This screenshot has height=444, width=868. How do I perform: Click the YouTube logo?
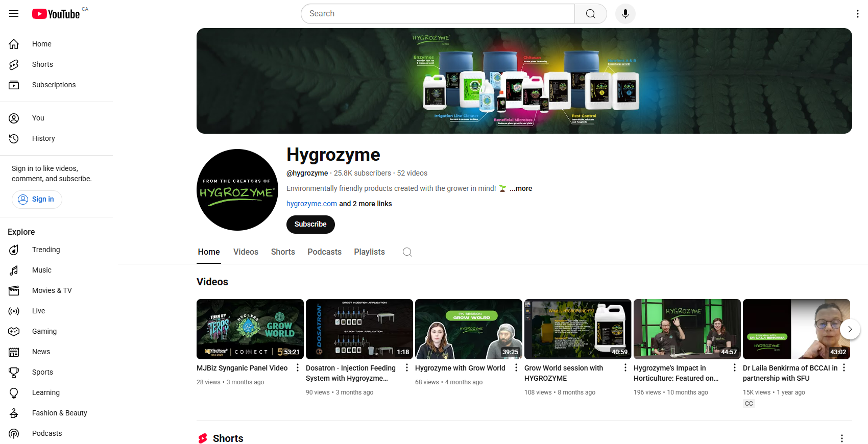pos(56,14)
